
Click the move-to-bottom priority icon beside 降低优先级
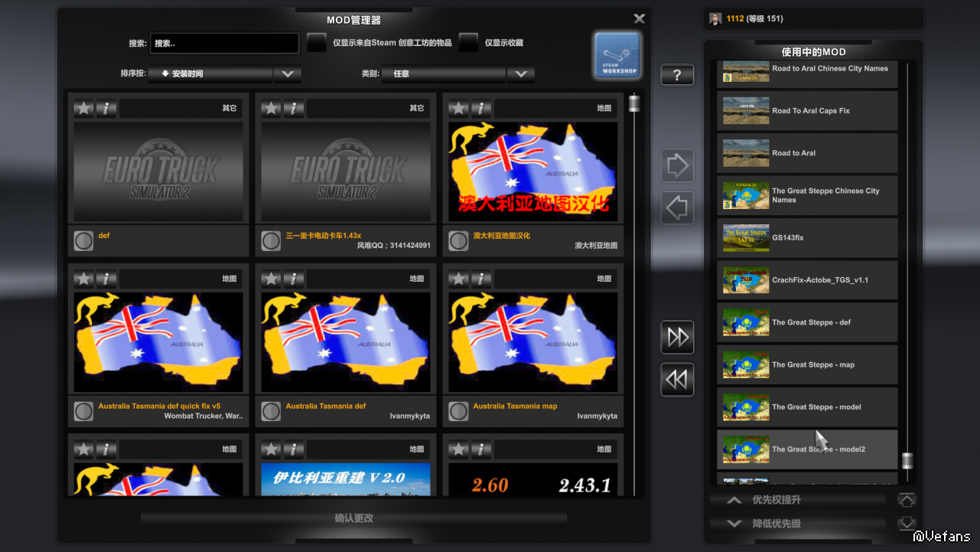pos(907,524)
